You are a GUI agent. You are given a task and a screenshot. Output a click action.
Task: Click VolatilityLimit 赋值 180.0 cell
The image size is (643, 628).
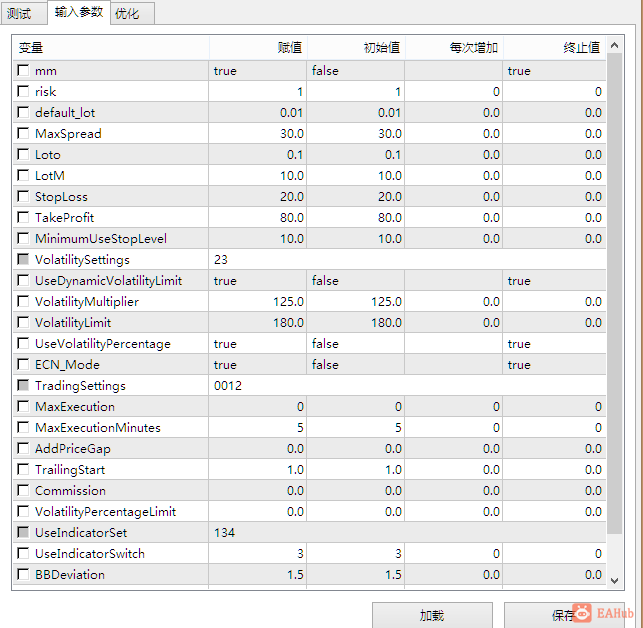258,322
